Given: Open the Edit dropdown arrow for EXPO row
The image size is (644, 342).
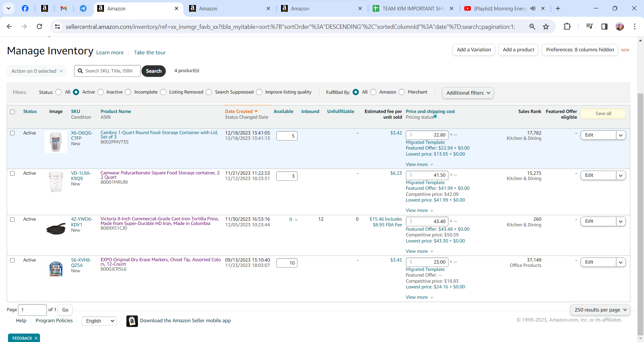Looking at the screenshot, I should [x=621, y=262].
